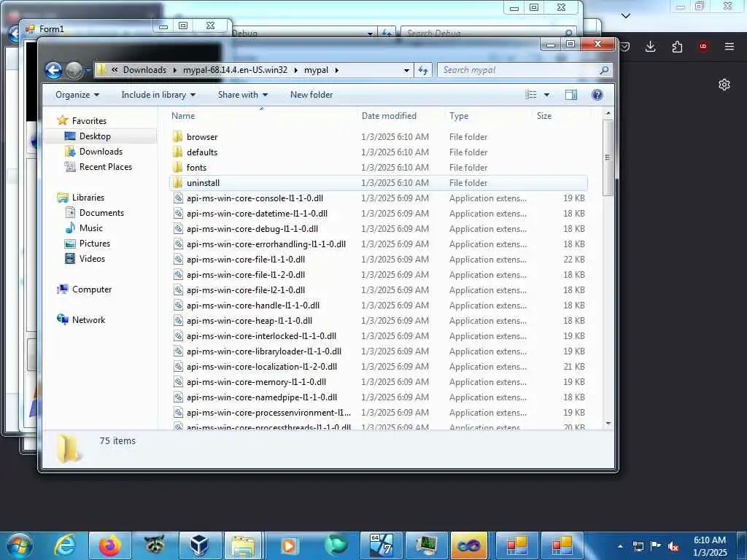Expand the arrow after mypal breadcrumb
Screen dimensions: 747x560
pyautogui.click(x=337, y=70)
